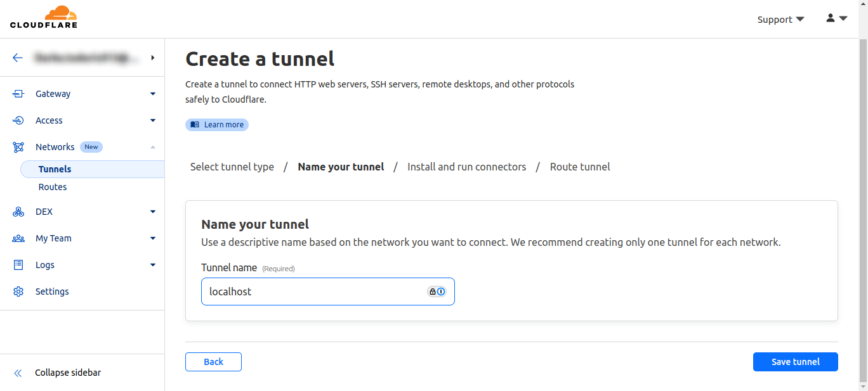Open the Learn more link

pos(217,125)
